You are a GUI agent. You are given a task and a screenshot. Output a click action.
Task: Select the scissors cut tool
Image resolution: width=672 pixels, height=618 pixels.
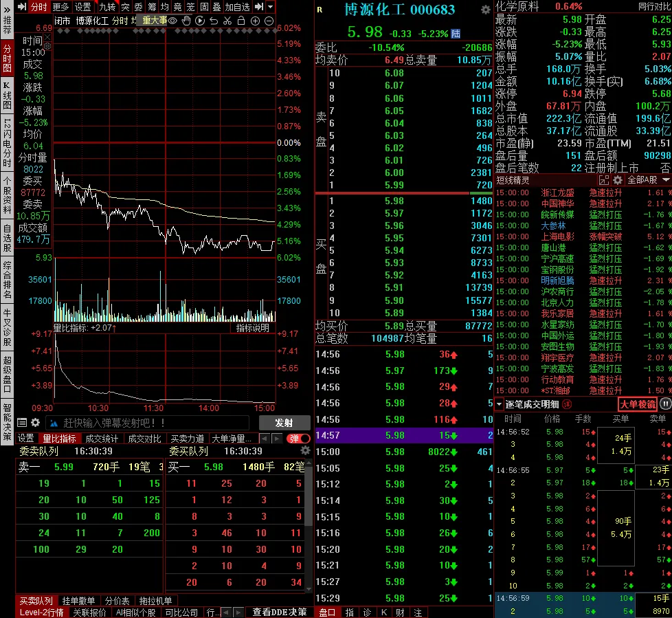(227, 21)
